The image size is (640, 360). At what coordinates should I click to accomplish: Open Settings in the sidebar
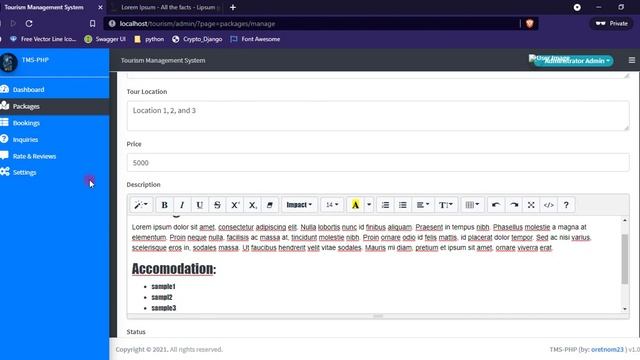point(55,172)
